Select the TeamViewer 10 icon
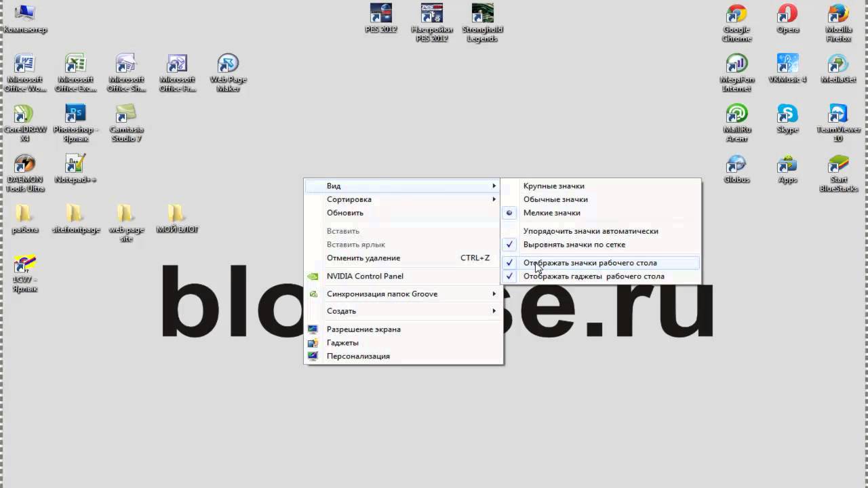Viewport: 868px width, 488px height. [838, 123]
